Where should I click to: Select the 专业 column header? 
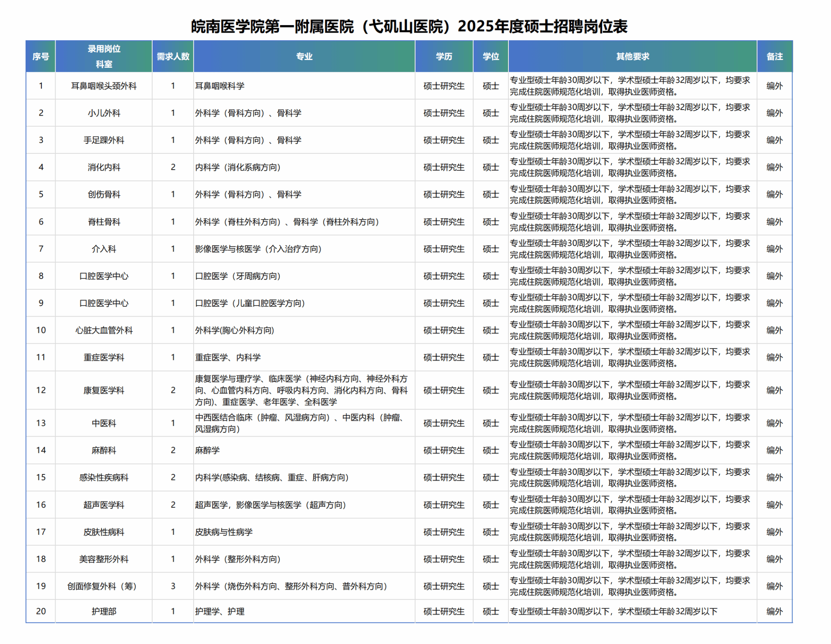click(304, 56)
